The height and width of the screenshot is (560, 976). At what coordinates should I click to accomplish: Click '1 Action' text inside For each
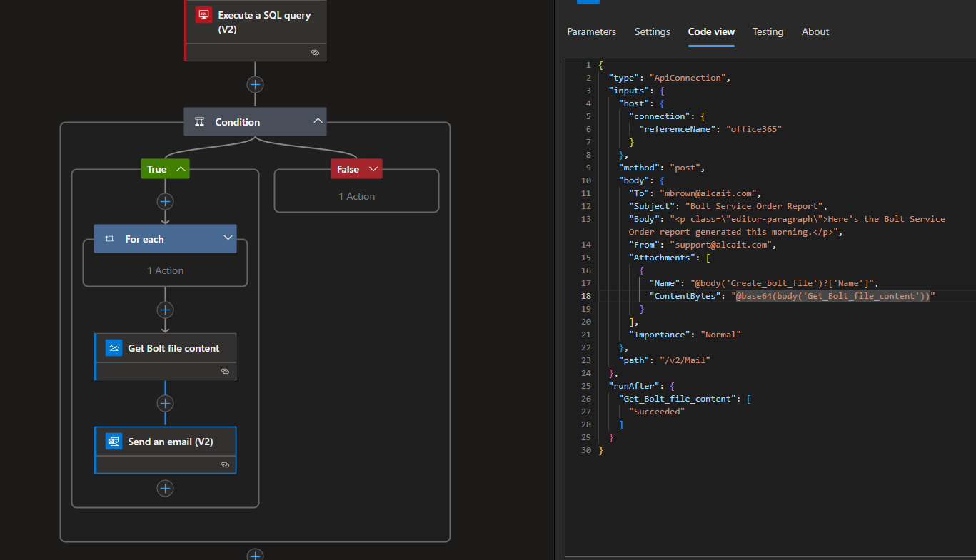[x=165, y=270]
